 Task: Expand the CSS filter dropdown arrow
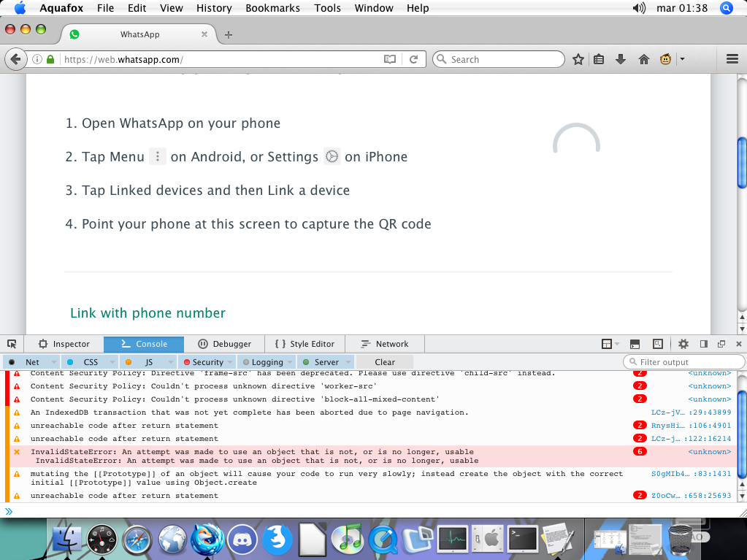112,362
